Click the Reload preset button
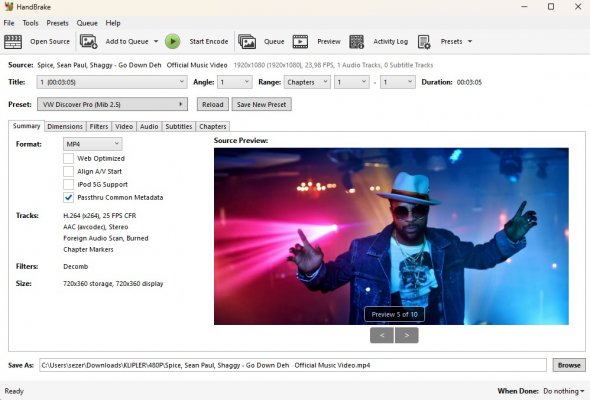The height and width of the screenshot is (400, 590). coord(213,104)
